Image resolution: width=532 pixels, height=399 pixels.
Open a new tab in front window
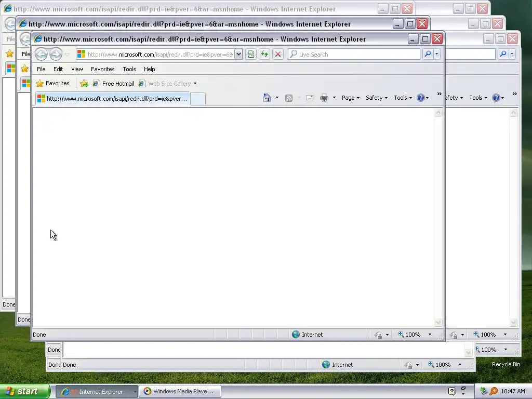(198, 99)
